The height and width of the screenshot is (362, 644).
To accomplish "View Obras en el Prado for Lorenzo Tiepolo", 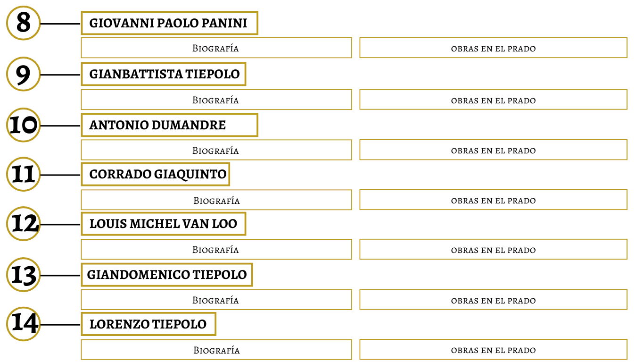I will pyautogui.click(x=493, y=350).
